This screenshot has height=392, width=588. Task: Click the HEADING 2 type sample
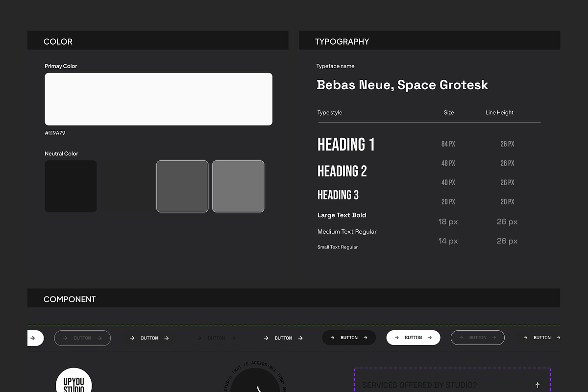pos(342,171)
